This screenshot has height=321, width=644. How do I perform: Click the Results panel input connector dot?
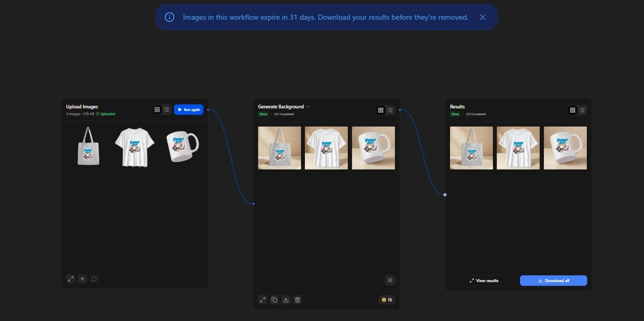(x=445, y=195)
